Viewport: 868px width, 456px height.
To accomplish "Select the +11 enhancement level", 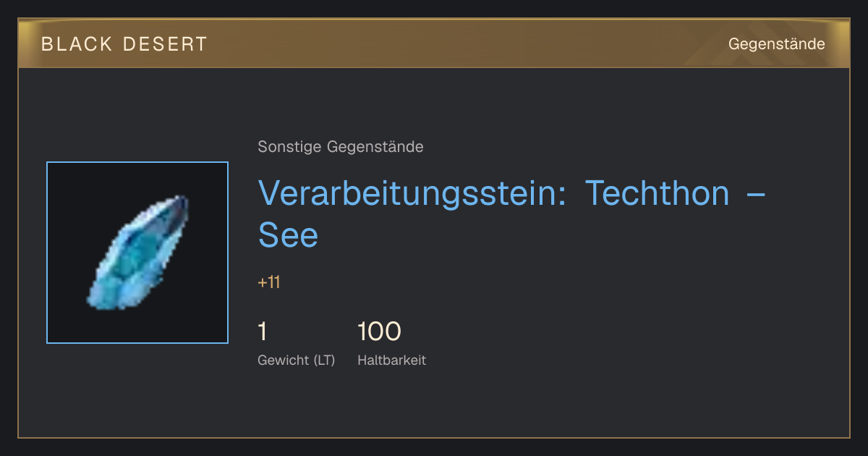I will pyautogui.click(x=269, y=282).
